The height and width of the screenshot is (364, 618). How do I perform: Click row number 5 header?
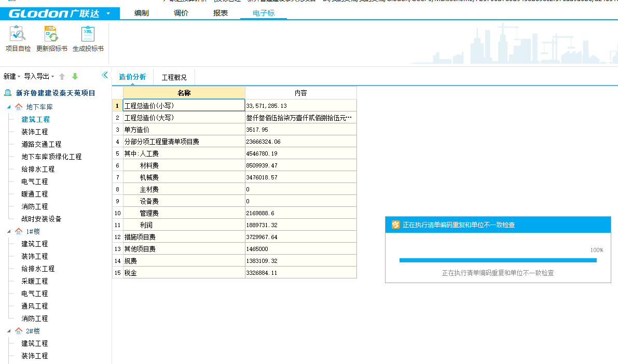[x=117, y=153]
